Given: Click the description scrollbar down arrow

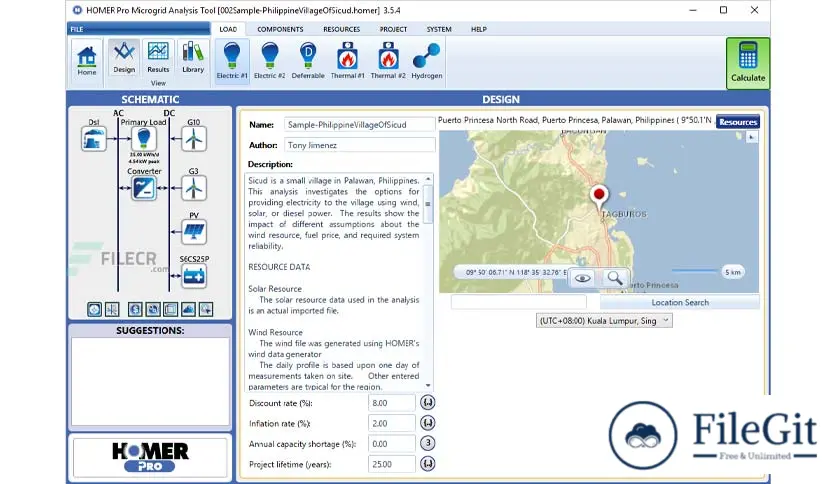Looking at the screenshot, I should click(428, 385).
